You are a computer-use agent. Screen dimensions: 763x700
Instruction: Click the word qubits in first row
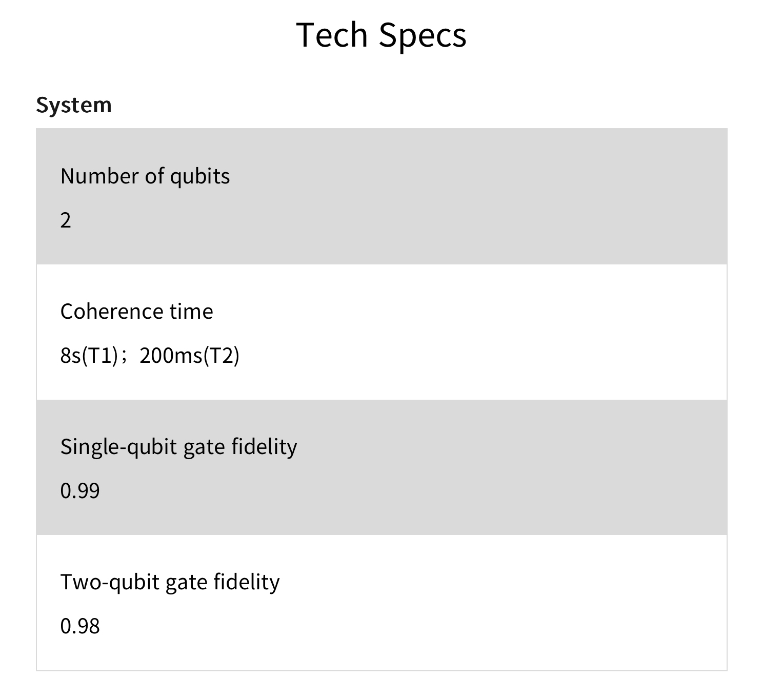[200, 176]
